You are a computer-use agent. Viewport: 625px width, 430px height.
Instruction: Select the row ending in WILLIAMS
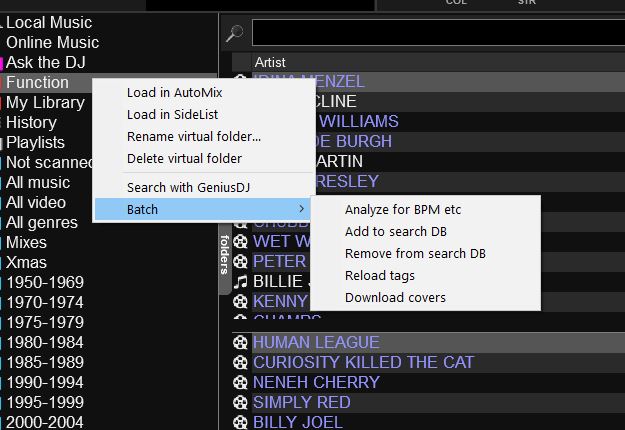click(470, 121)
